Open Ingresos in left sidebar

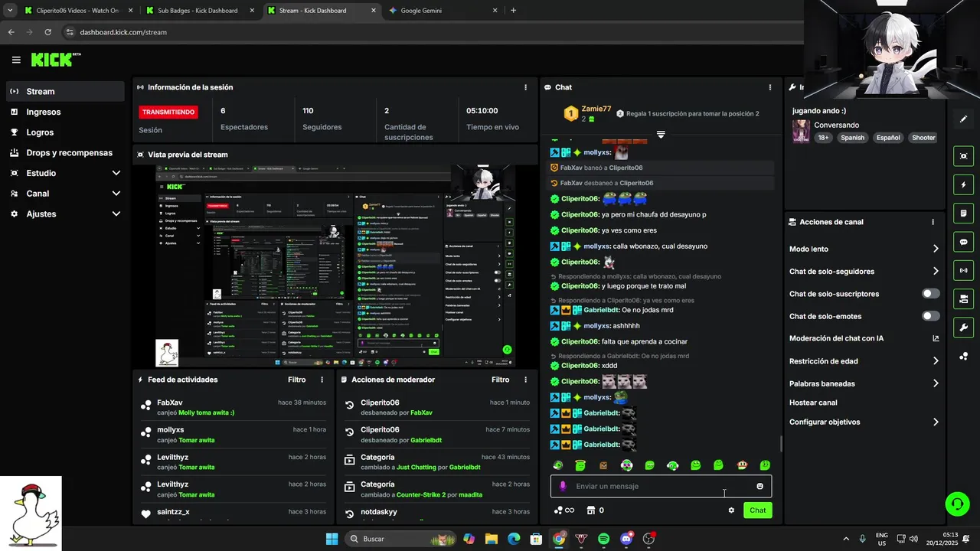(64, 112)
